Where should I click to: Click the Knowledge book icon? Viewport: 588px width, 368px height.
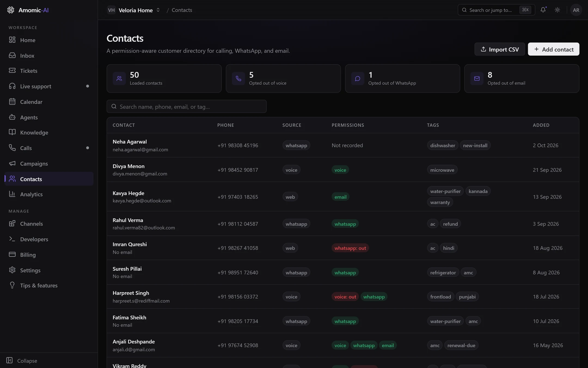click(x=12, y=132)
